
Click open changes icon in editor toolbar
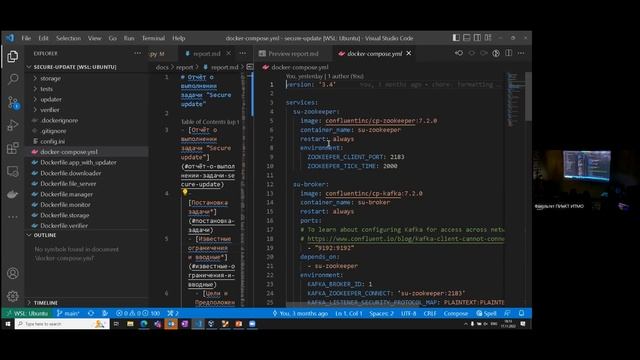[459, 53]
